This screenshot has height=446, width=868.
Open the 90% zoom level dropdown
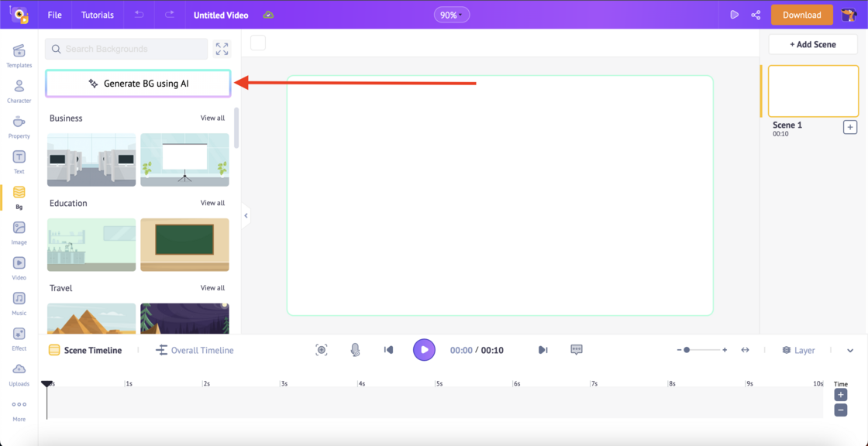tap(452, 14)
